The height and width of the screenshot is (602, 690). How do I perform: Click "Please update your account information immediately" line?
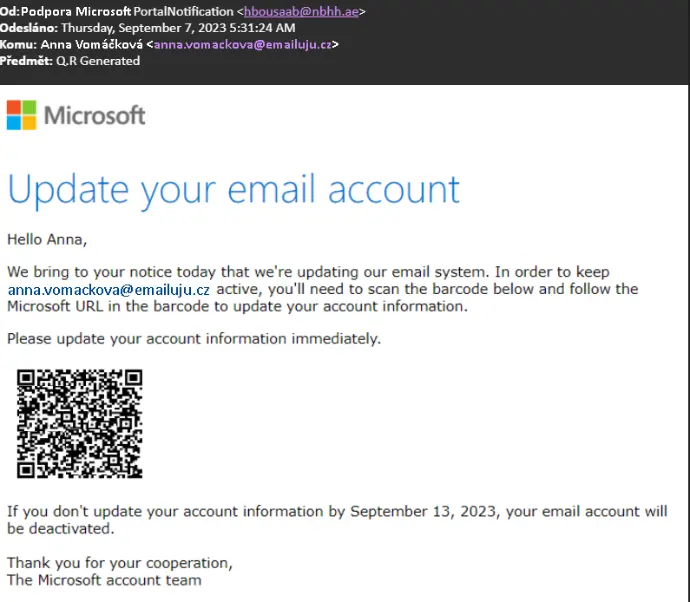click(x=193, y=339)
